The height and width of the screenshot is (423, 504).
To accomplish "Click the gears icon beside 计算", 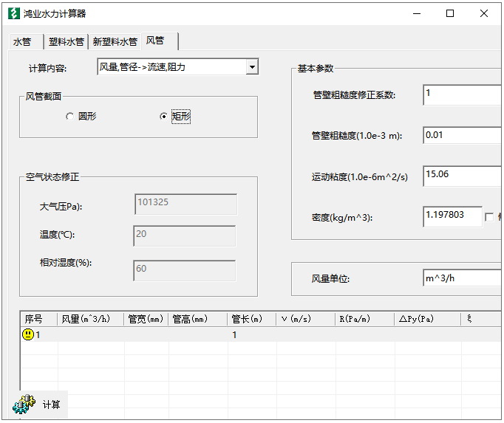I will (x=25, y=404).
